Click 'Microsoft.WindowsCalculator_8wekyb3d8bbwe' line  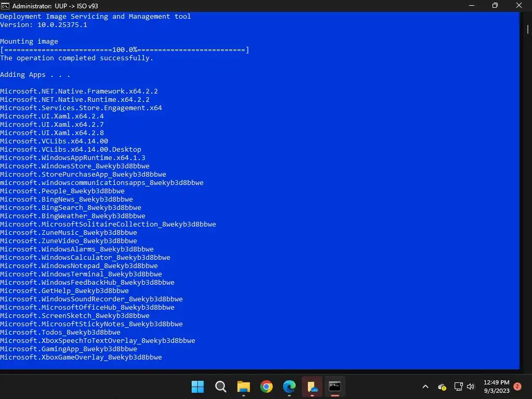pos(85,258)
